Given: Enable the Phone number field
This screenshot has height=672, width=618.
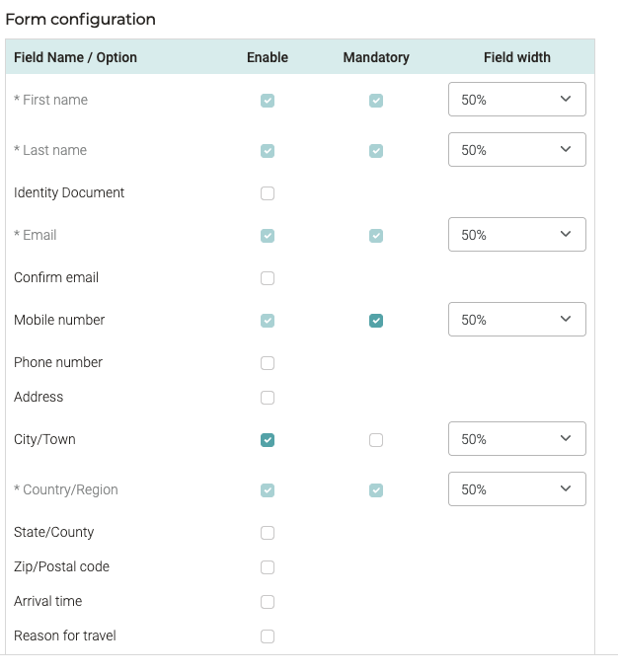Looking at the screenshot, I should tap(268, 363).
